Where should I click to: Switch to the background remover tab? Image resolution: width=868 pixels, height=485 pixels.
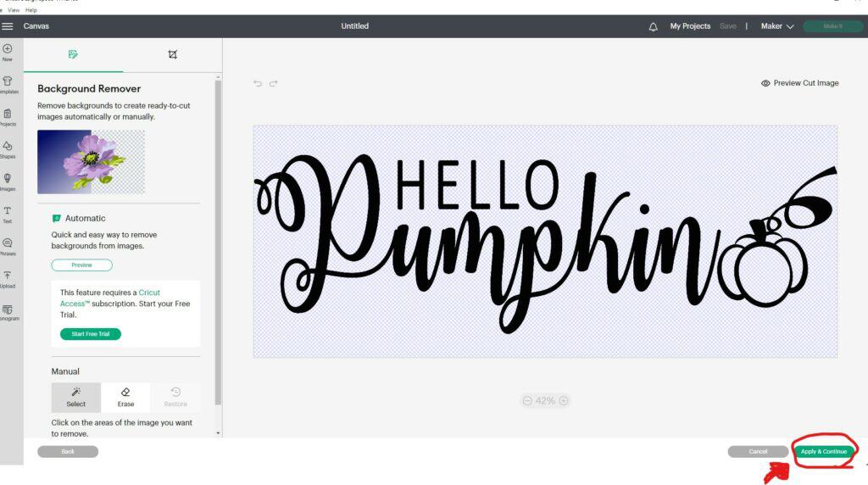(73, 54)
